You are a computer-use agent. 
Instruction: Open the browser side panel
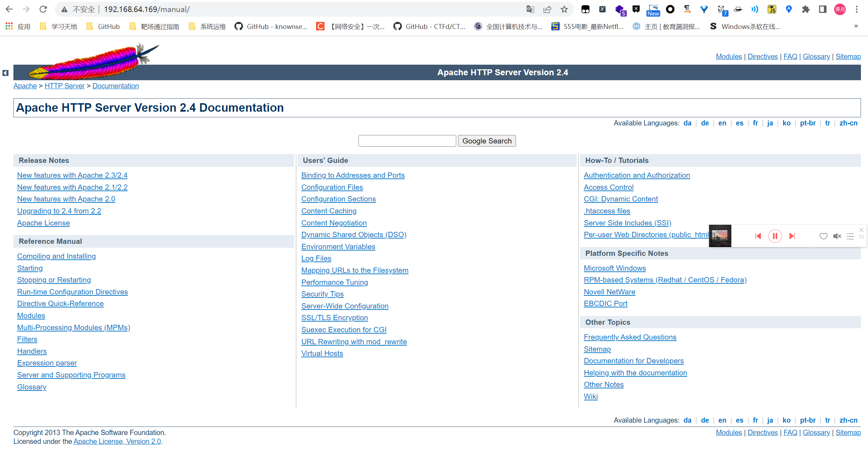click(822, 10)
